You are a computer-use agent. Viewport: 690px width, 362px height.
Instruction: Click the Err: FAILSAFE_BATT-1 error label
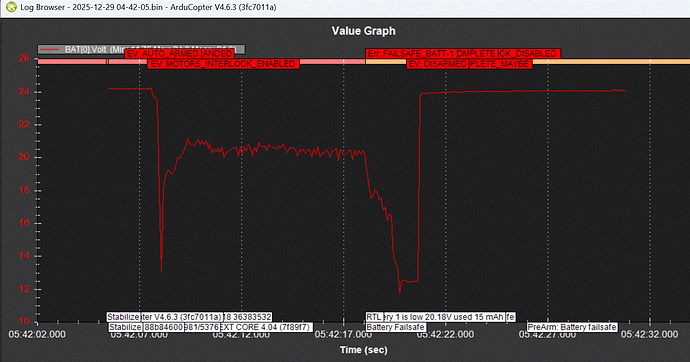pos(411,54)
